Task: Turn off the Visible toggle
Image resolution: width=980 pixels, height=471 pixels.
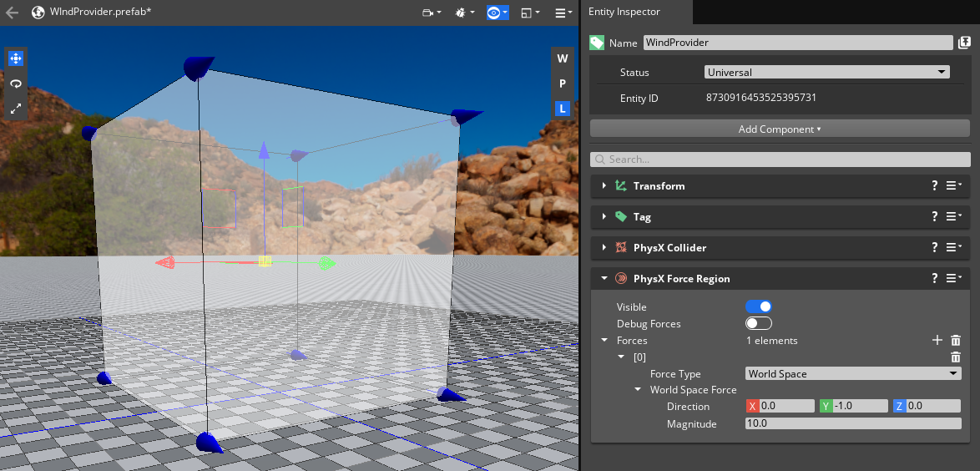Action: click(x=758, y=307)
